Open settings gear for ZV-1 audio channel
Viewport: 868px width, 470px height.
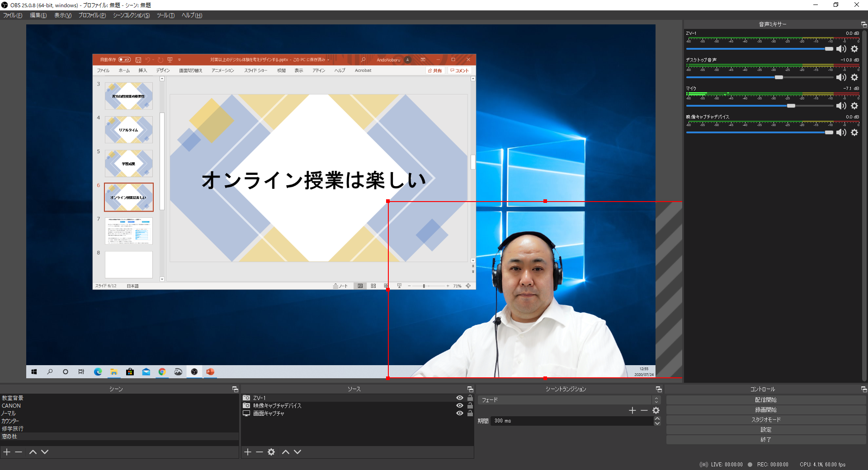(854, 49)
